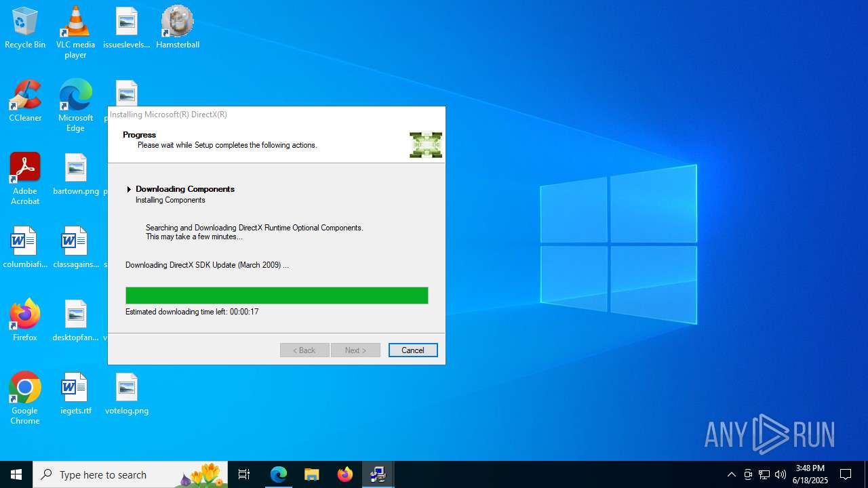Image resolution: width=868 pixels, height=488 pixels.
Task: Open Microsoft Edge desktop shortcut
Action: tap(75, 105)
